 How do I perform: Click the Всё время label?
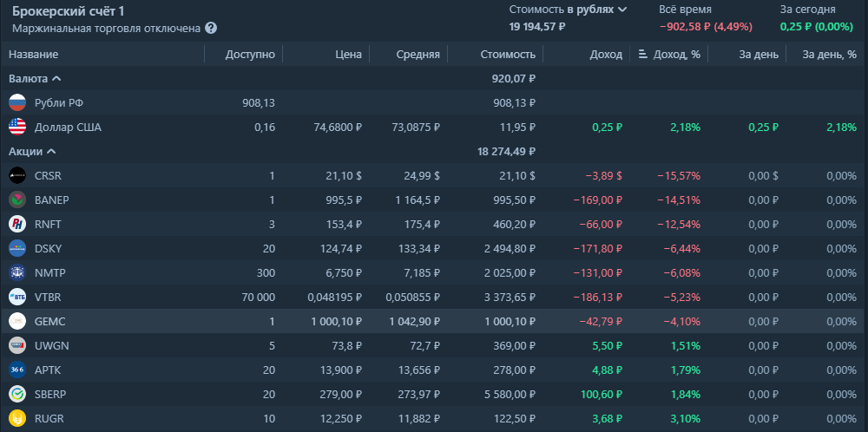686,10
